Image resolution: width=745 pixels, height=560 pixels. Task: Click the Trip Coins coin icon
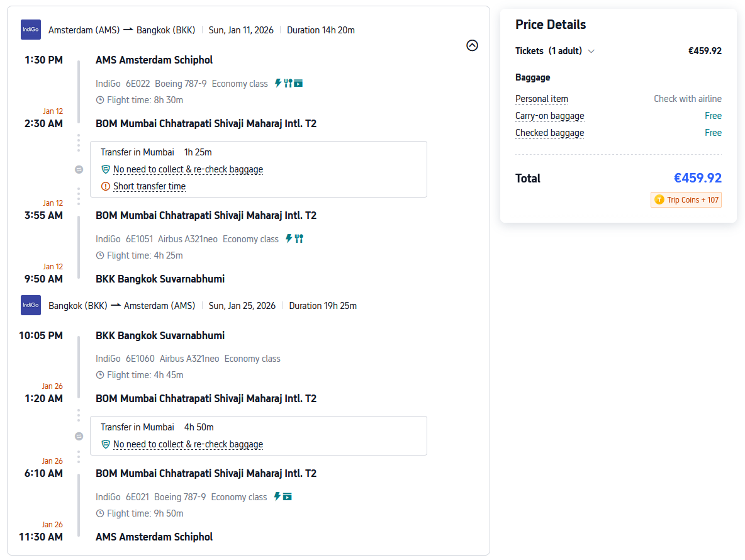tap(659, 199)
